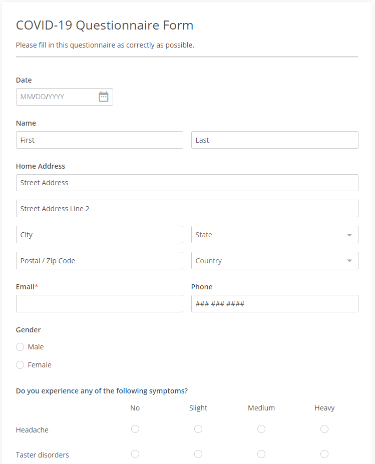Click the Date MM/DD/YYYY field

pyautogui.click(x=64, y=97)
